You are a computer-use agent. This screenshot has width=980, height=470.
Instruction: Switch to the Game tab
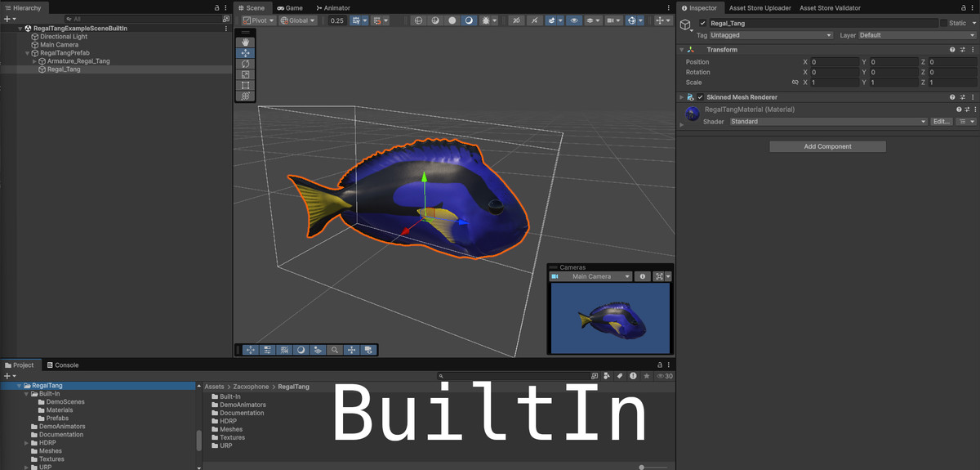pos(289,7)
